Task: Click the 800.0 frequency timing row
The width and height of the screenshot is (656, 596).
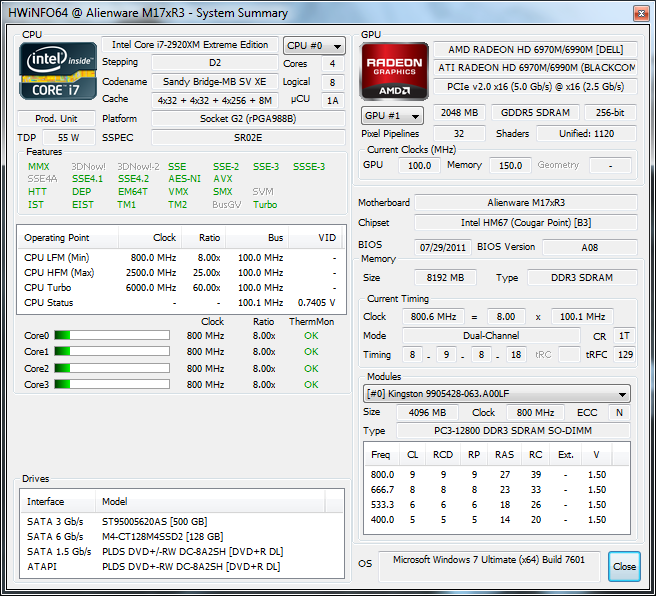Action: 497,475
